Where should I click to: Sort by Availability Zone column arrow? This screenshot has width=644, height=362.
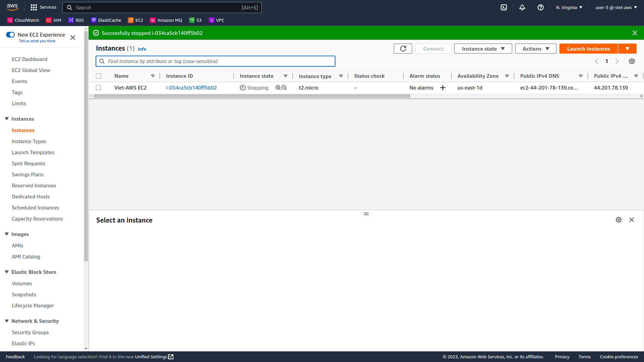pos(507,76)
